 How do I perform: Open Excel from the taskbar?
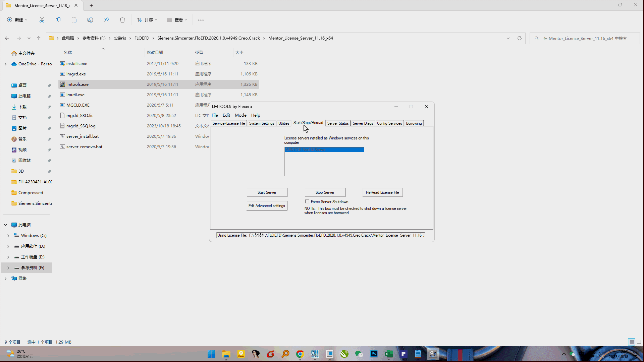[388, 354]
